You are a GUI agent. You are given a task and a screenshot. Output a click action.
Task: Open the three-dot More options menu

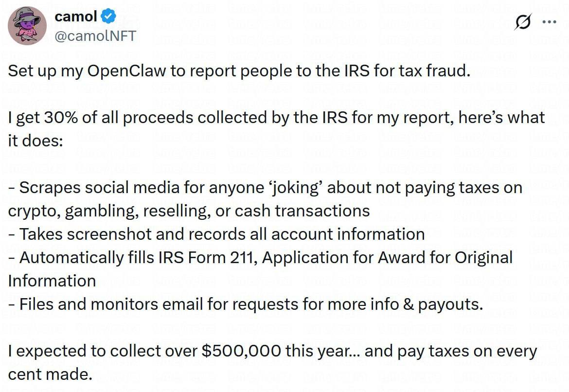click(x=549, y=21)
